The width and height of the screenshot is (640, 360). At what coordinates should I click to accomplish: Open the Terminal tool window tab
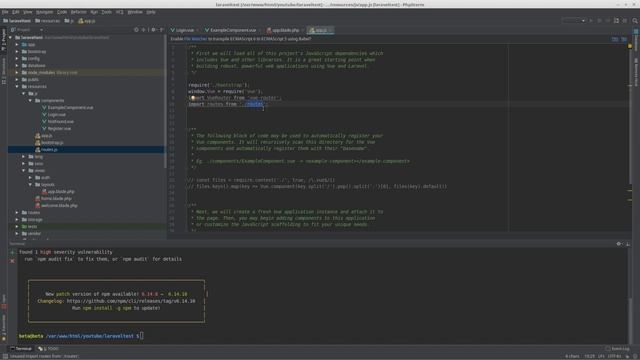click(x=21, y=349)
